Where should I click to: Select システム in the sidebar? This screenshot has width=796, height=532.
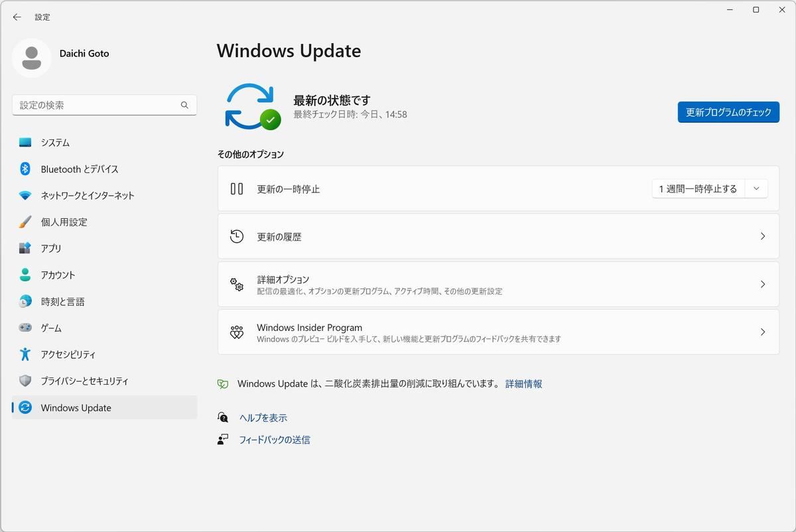tap(104, 143)
